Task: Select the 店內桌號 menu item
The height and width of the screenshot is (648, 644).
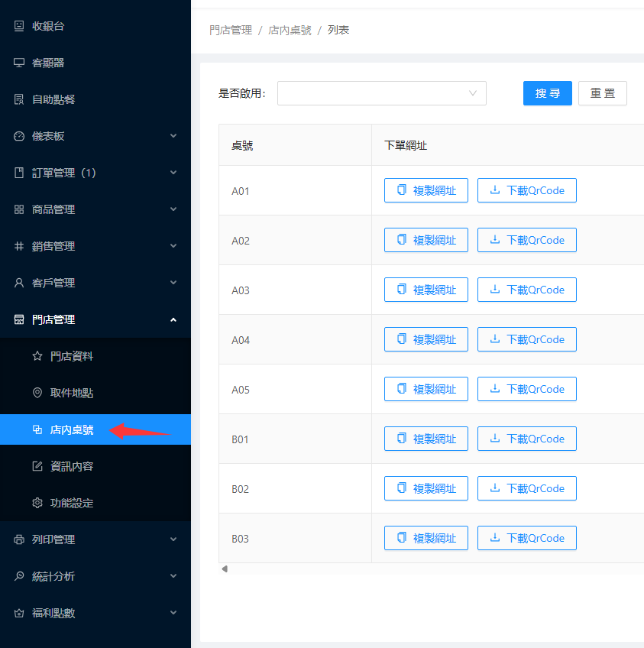Action: point(72,429)
